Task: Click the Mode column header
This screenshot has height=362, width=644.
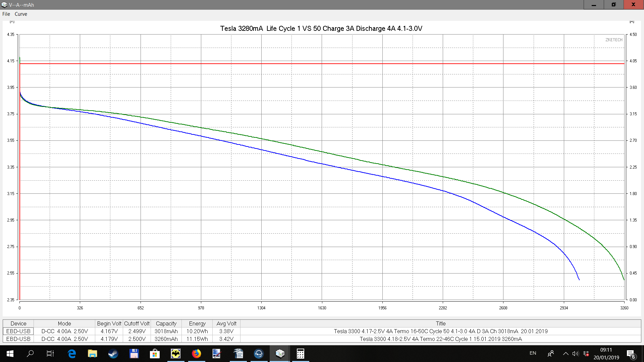Action: click(x=64, y=323)
